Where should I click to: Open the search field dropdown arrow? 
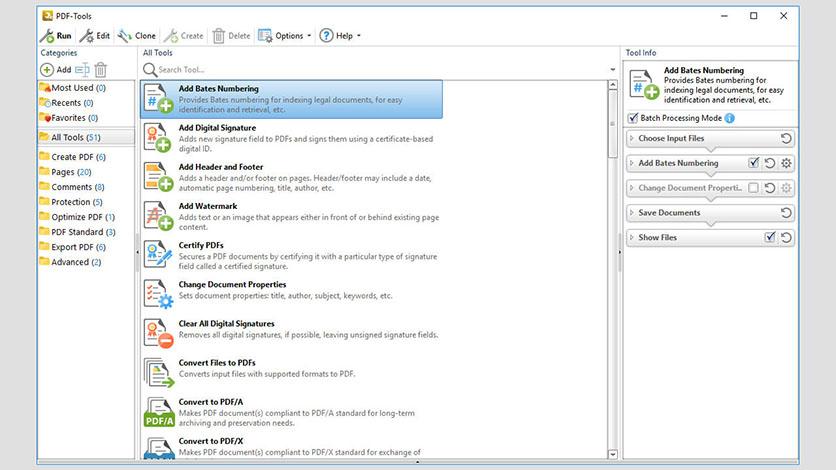point(613,69)
